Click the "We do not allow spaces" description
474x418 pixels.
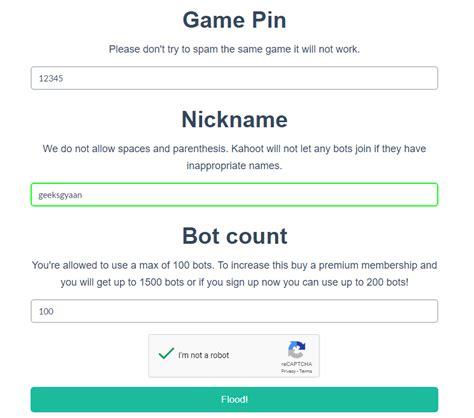point(234,149)
